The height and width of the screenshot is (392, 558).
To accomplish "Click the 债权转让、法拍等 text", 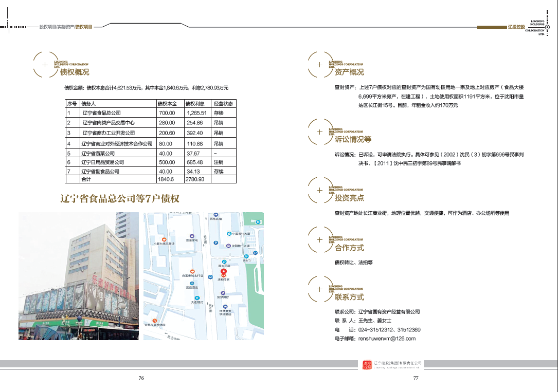I will point(354,263).
